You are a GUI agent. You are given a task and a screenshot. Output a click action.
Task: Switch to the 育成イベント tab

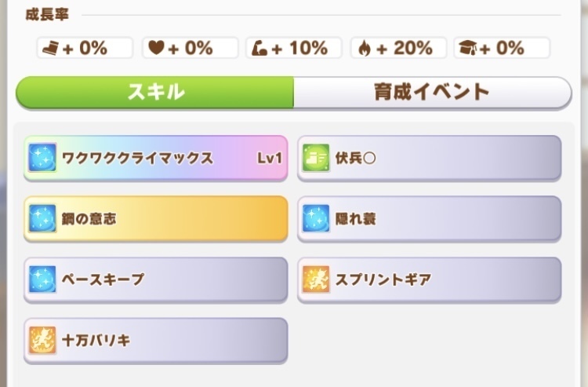pyautogui.click(x=432, y=93)
